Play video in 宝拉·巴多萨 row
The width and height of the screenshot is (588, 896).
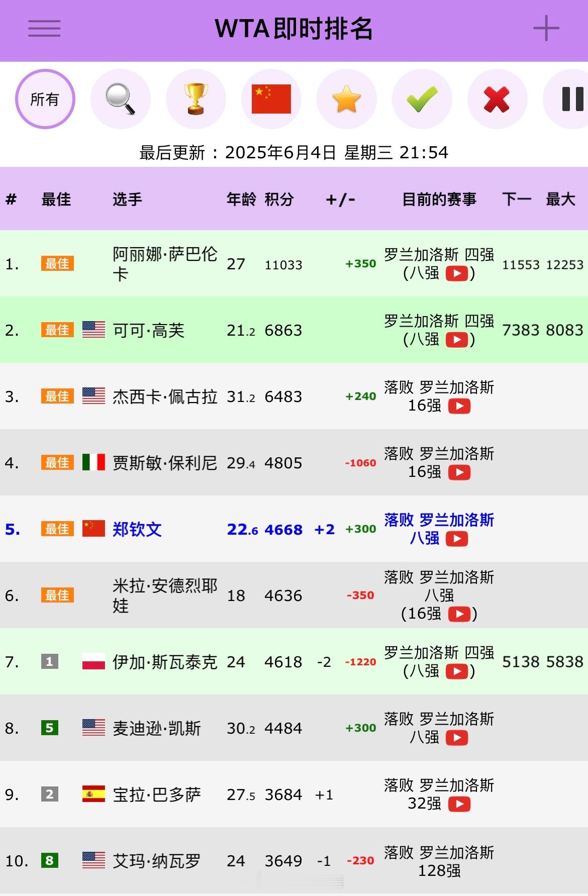click(x=459, y=804)
